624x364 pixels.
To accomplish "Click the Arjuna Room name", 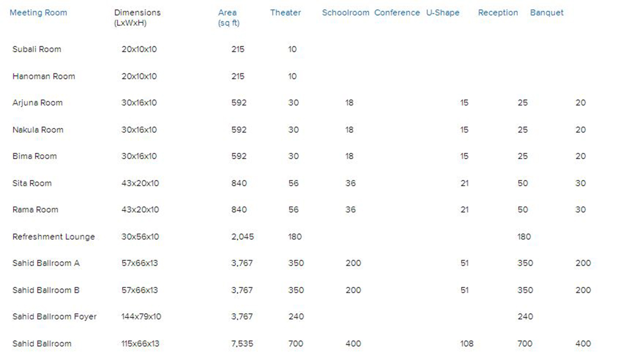I will pyautogui.click(x=37, y=103).
